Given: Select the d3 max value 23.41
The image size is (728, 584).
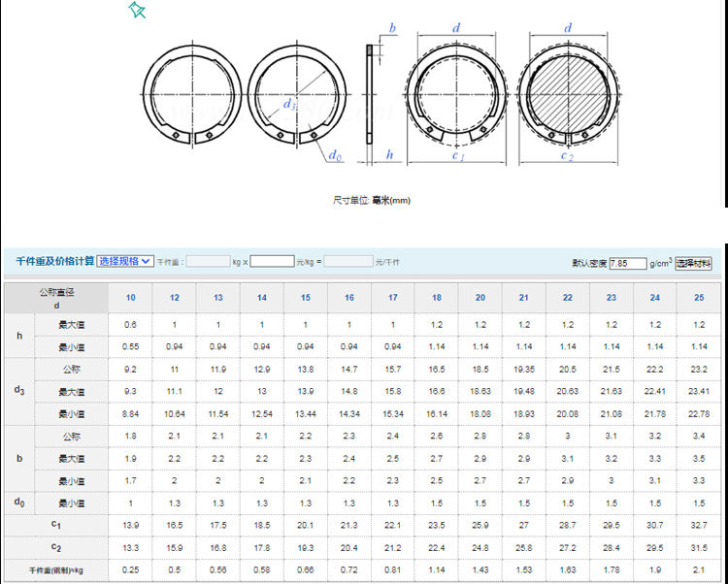Looking at the screenshot, I should click(x=699, y=392).
